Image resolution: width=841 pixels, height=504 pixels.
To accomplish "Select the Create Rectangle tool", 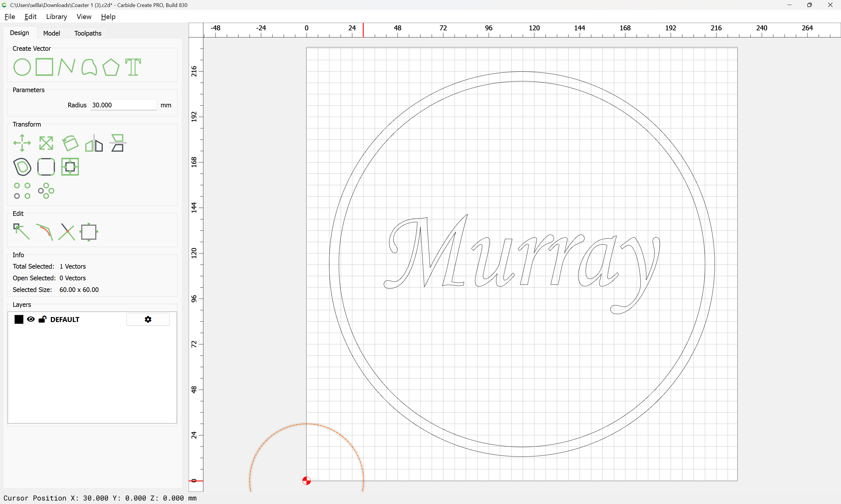I will click(x=44, y=67).
